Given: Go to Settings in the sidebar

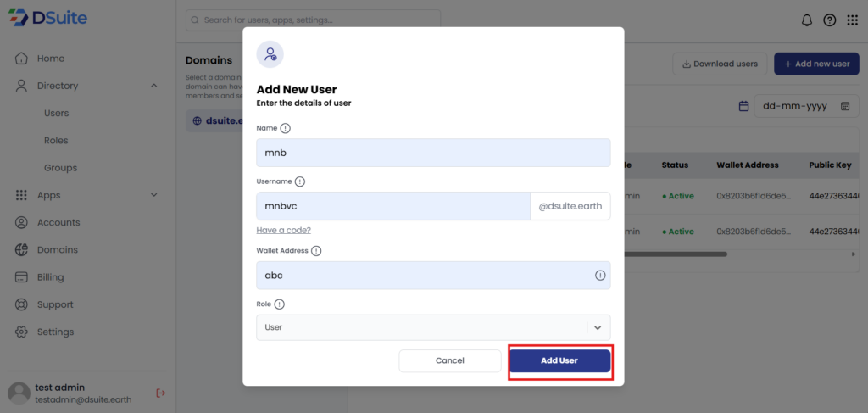Looking at the screenshot, I should pyautogui.click(x=55, y=332).
